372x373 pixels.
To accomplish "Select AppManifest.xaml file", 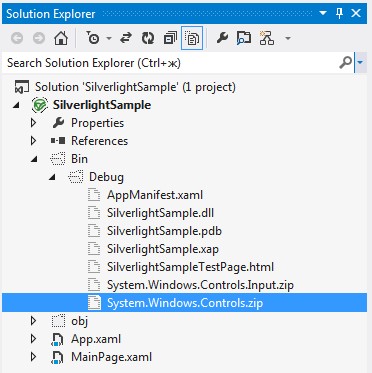I will [x=155, y=195].
